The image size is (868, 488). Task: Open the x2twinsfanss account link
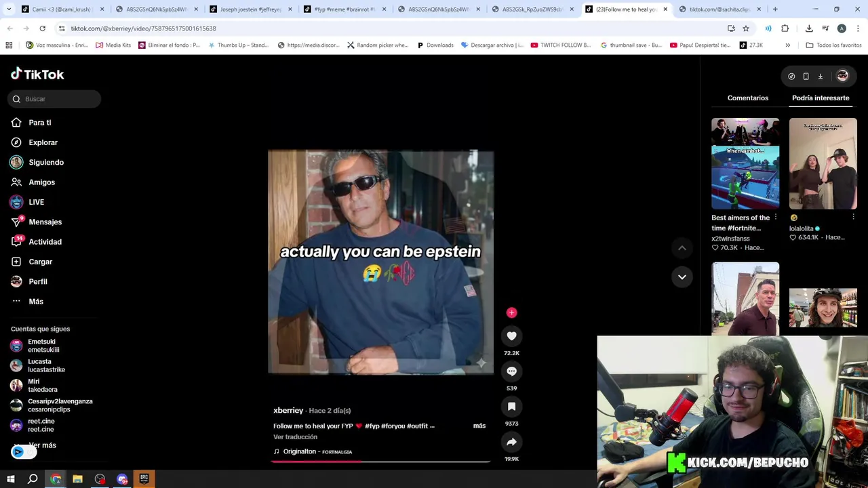pyautogui.click(x=730, y=239)
